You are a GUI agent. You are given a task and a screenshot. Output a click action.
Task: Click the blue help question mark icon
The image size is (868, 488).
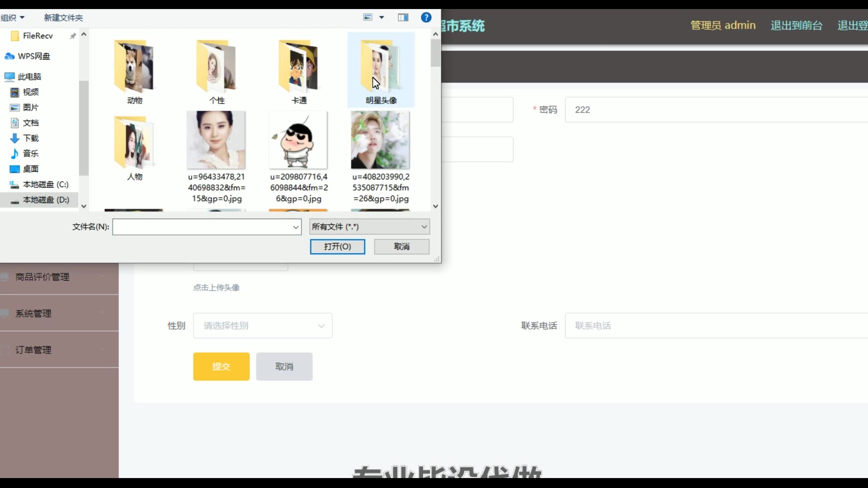(x=426, y=18)
